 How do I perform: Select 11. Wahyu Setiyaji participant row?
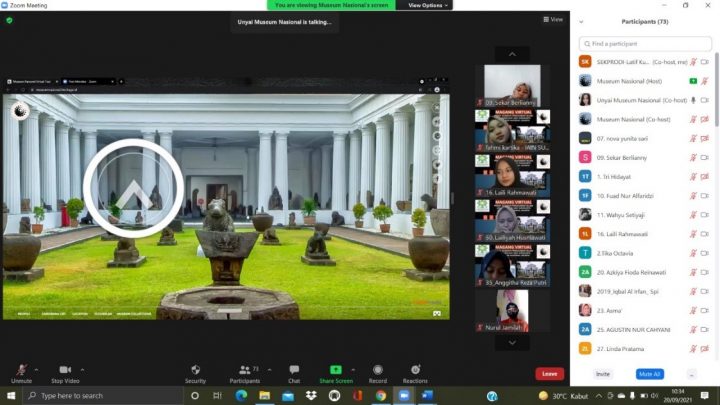[645, 215]
